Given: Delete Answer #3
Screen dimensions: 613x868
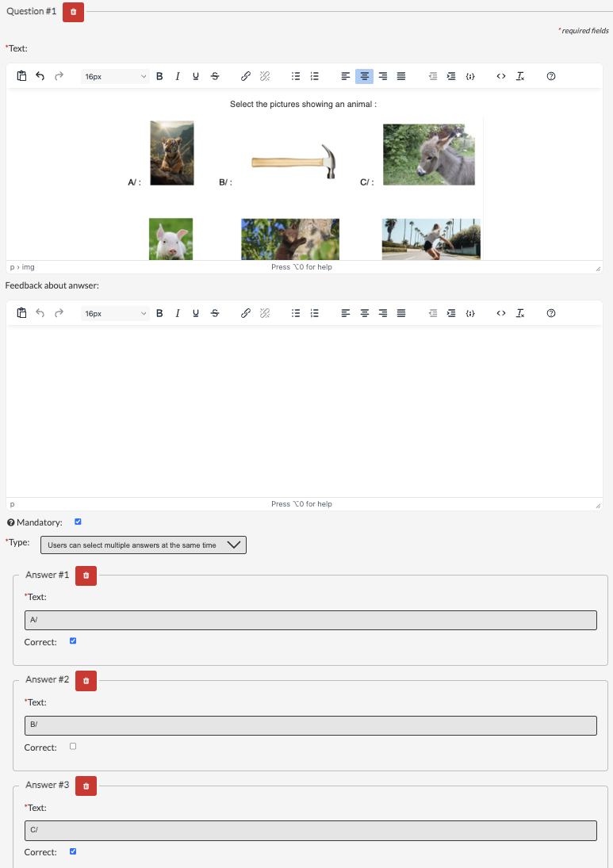Looking at the screenshot, I should coord(86,786).
